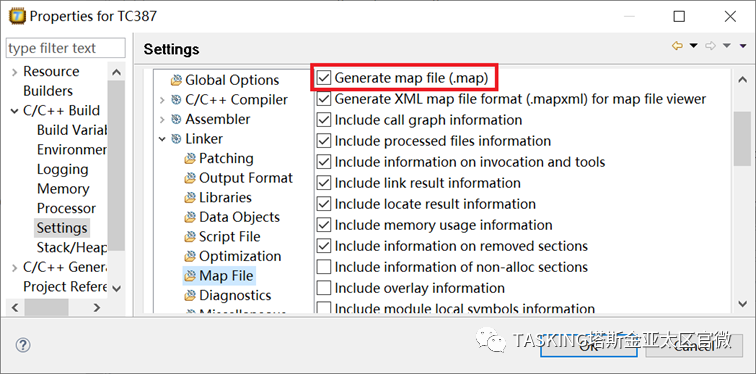Viewport: 756px width, 374px height.
Task: Uncheck Generate map file (.map)
Action: pyautogui.click(x=324, y=78)
